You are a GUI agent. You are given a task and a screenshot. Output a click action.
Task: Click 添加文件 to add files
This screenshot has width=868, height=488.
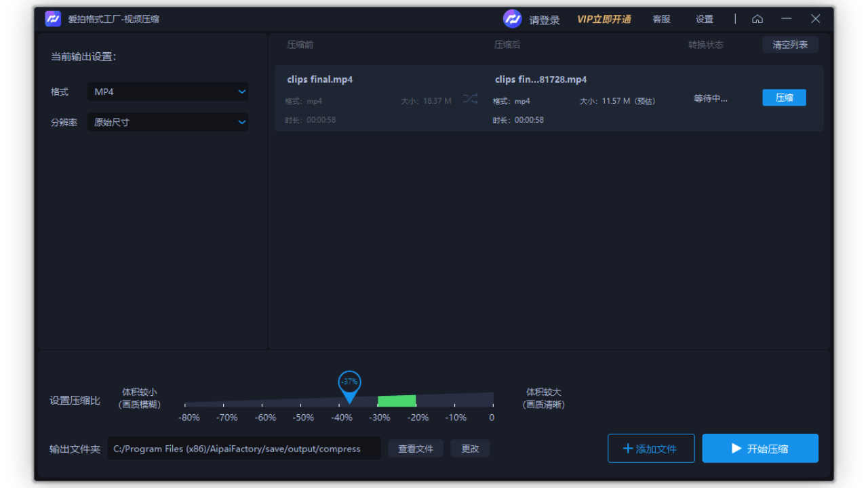651,448
